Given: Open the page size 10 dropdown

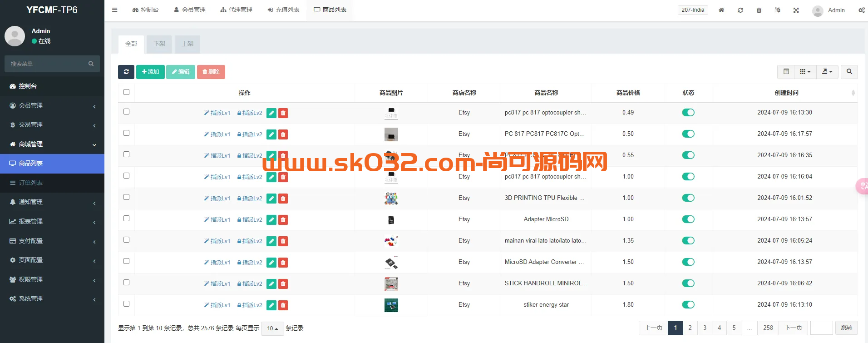Looking at the screenshot, I should pos(272,328).
